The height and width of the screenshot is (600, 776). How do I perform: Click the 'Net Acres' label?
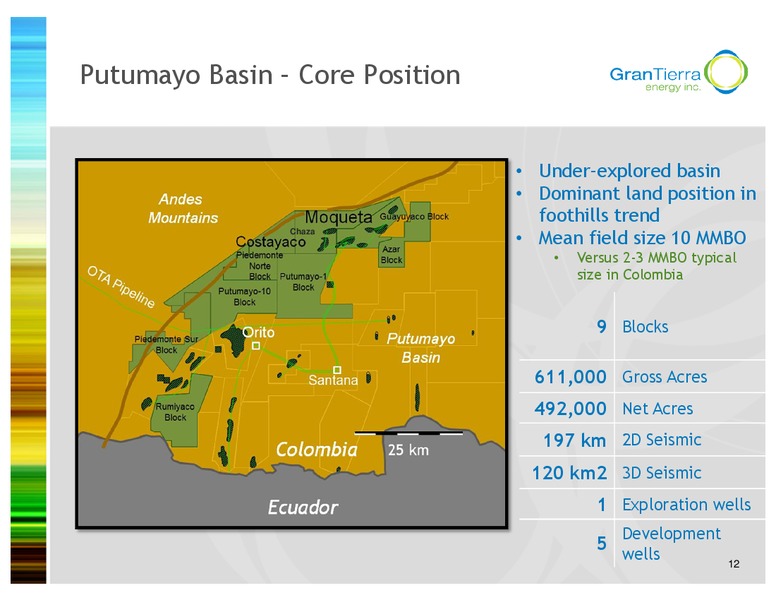pyautogui.click(x=657, y=409)
